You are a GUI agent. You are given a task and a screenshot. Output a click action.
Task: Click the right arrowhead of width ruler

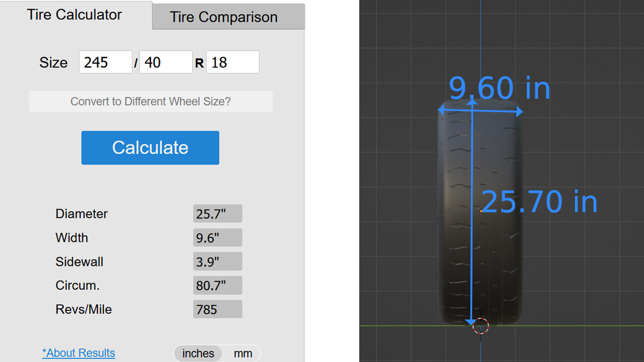click(x=520, y=112)
